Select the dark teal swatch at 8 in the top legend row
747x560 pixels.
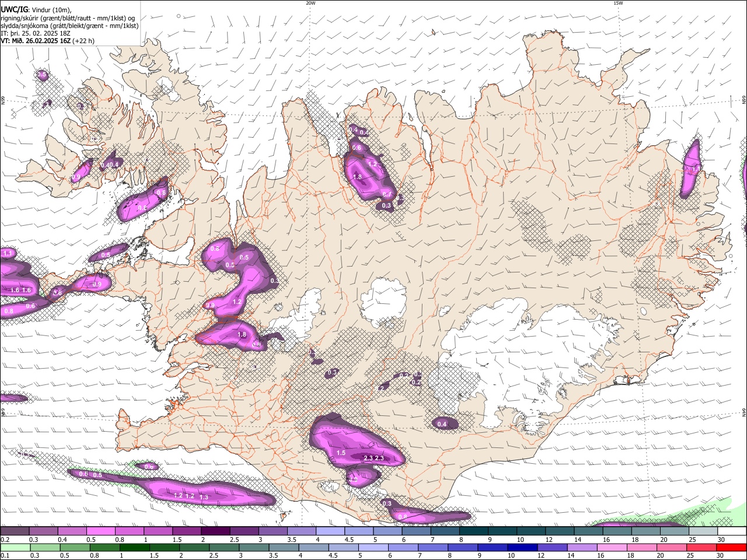coord(473,531)
